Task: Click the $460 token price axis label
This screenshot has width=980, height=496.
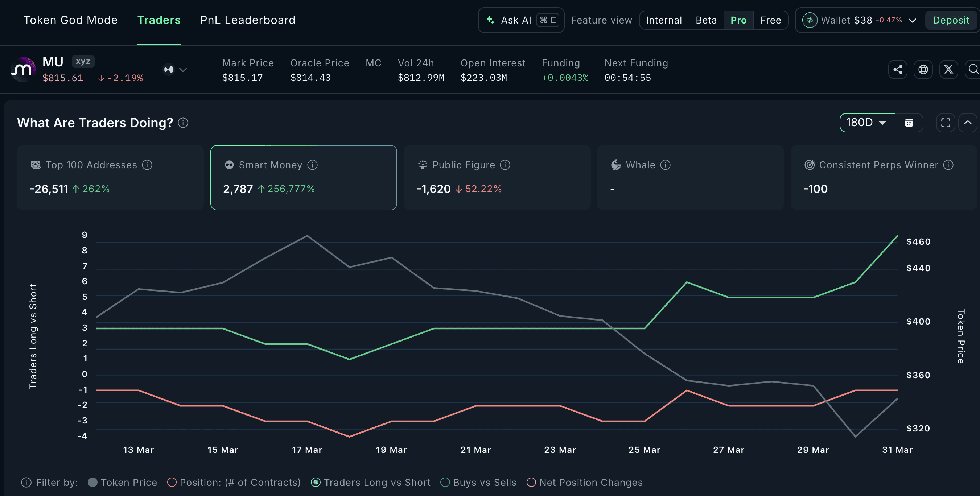Action: pyautogui.click(x=918, y=241)
